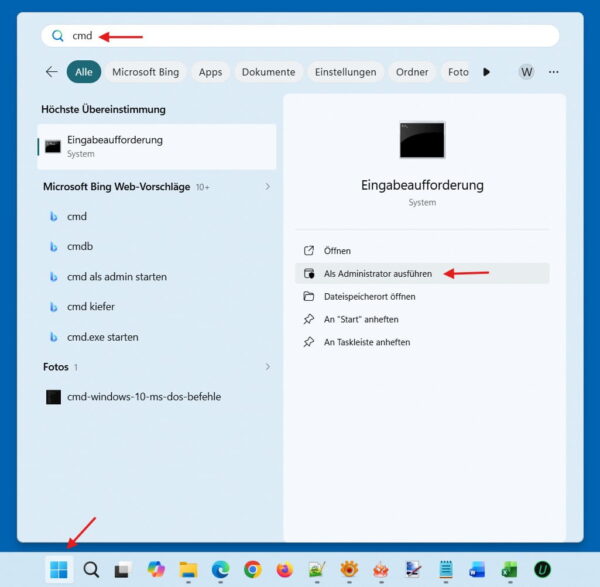Switch to the Microsoft Bing tab
The width and height of the screenshot is (600, 587).
(145, 72)
